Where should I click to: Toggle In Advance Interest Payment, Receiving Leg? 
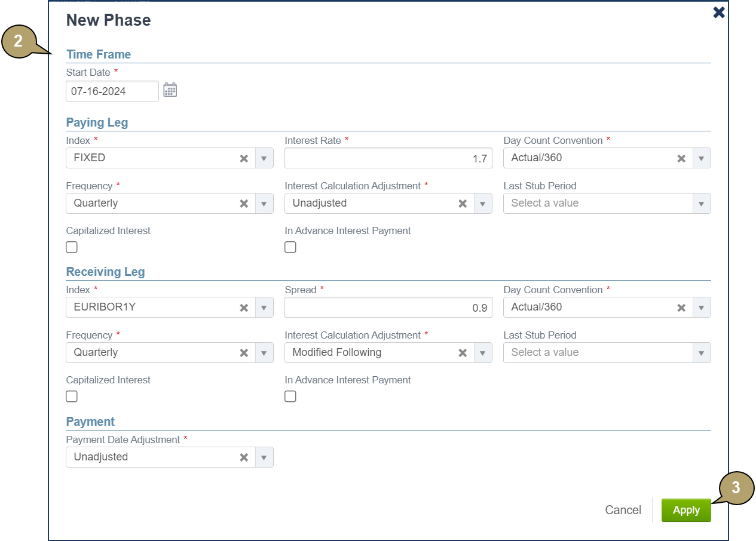(x=290, y=396)
